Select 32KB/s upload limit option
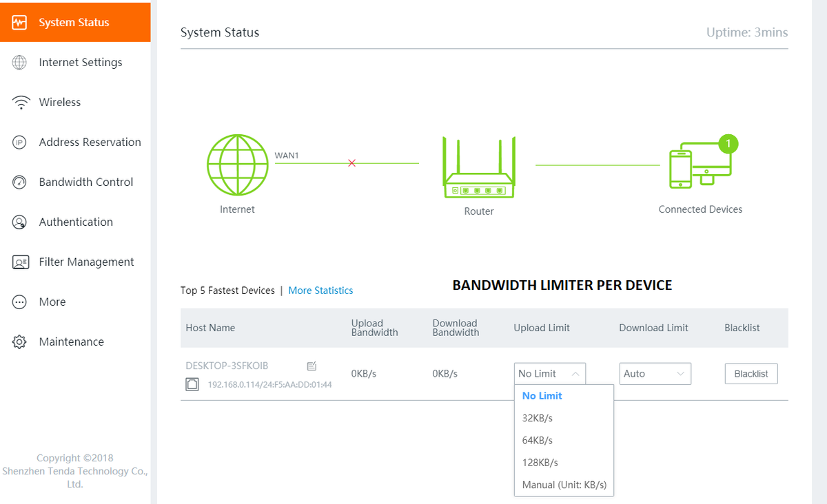The image size is (827, 504). coord(538,418)
